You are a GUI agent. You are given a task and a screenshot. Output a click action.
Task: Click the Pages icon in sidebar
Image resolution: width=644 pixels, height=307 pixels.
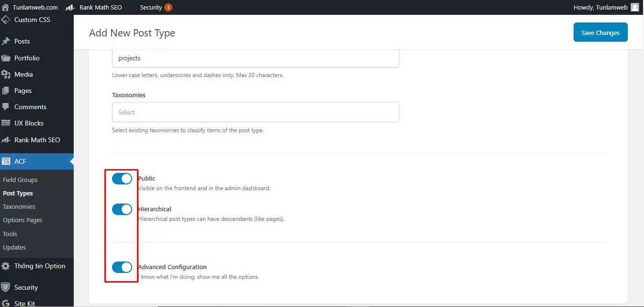(x=6, y=91)
